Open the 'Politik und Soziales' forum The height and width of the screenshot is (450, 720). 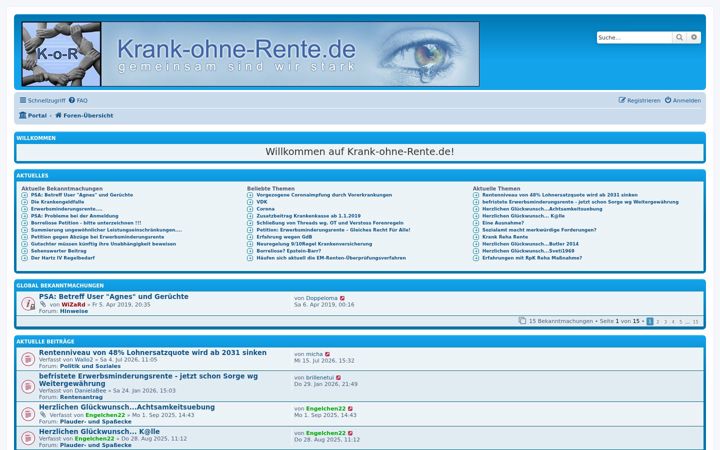[x=90, y=366]
